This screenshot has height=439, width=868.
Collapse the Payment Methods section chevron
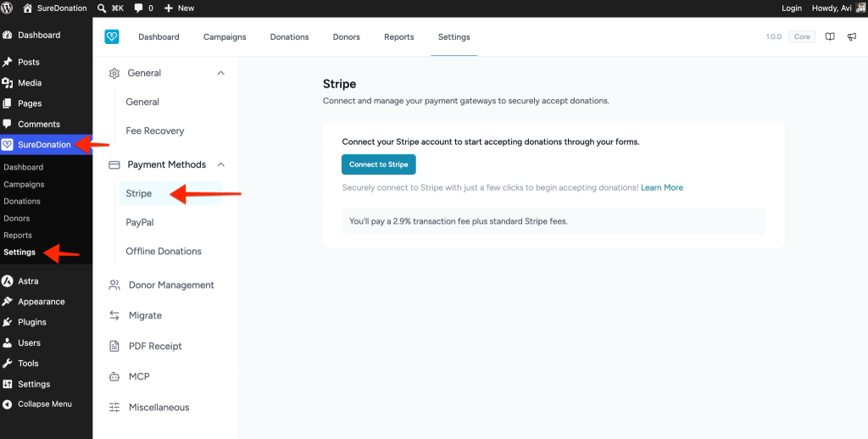tap(221, 164)
